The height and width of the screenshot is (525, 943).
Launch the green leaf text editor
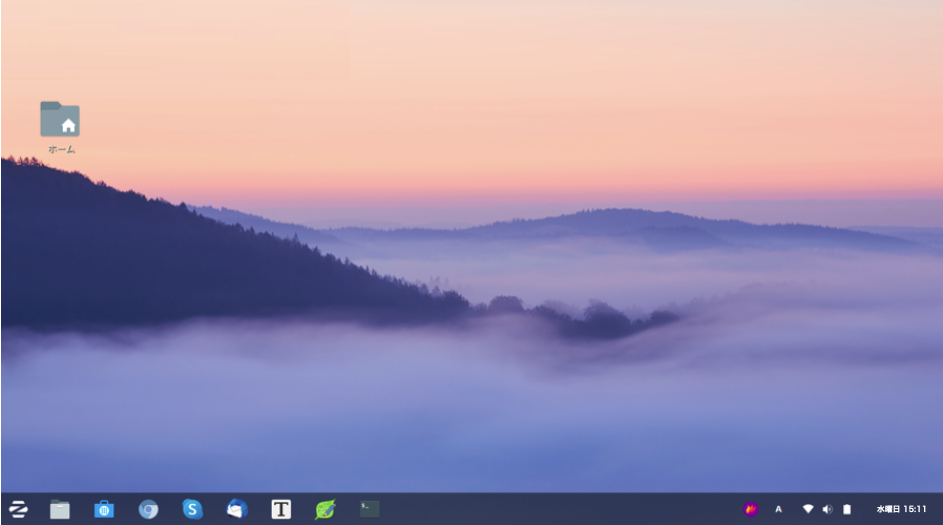325,509
